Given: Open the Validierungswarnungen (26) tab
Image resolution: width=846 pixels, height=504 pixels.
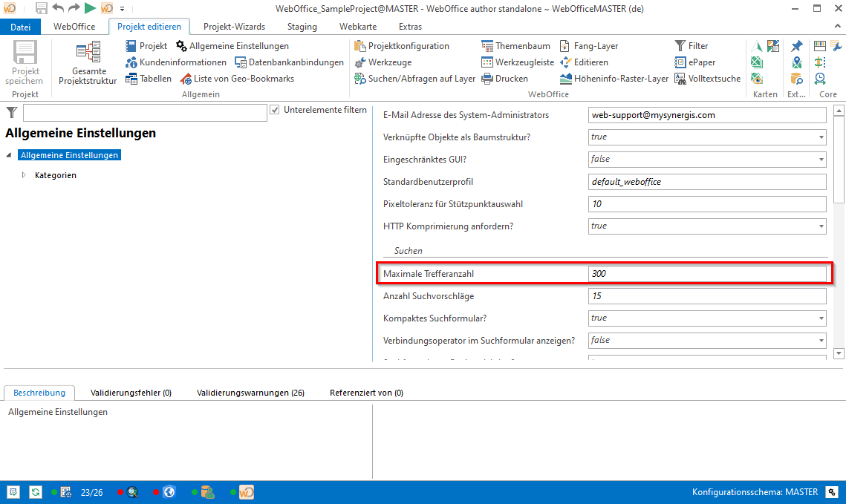Looking at the screenshot, I should pos(250,393).
